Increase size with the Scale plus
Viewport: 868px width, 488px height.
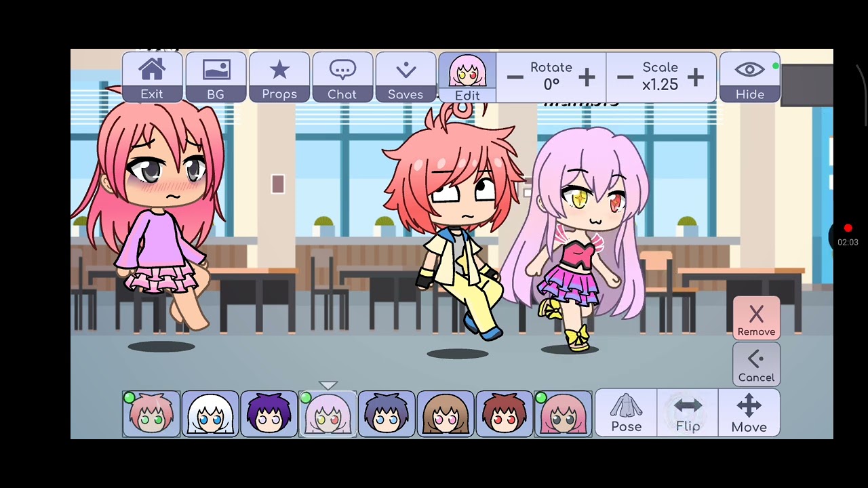click(x=695, y=77)
